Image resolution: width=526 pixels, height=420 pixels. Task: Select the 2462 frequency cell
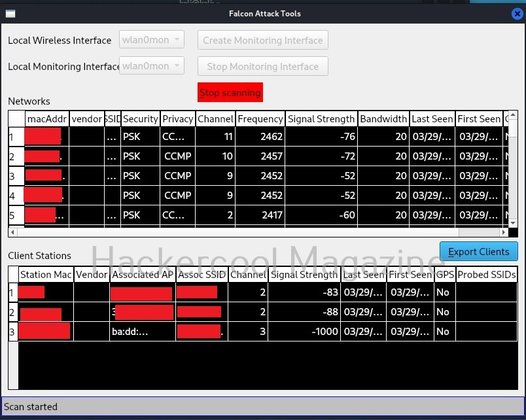260,137
